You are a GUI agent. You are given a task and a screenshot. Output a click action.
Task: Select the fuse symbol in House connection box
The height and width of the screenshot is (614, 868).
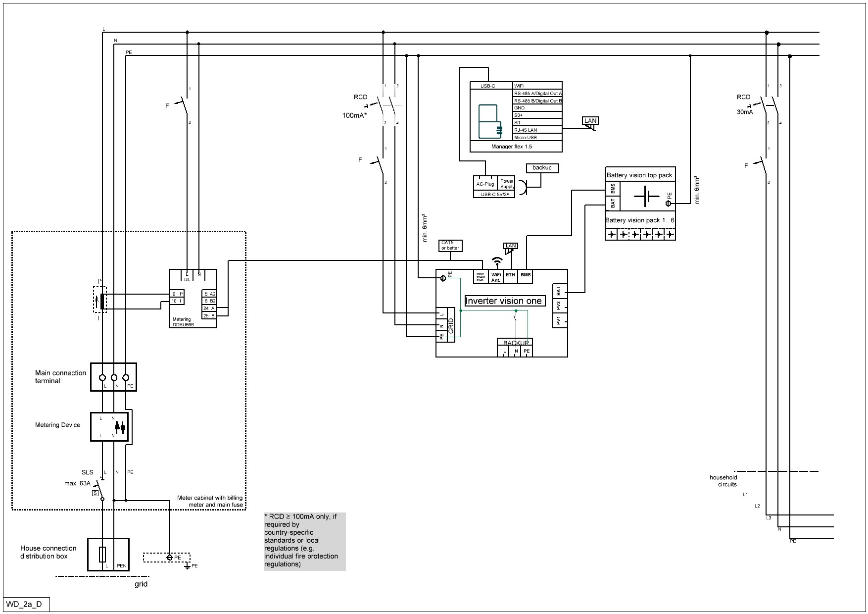coord(102,555)
